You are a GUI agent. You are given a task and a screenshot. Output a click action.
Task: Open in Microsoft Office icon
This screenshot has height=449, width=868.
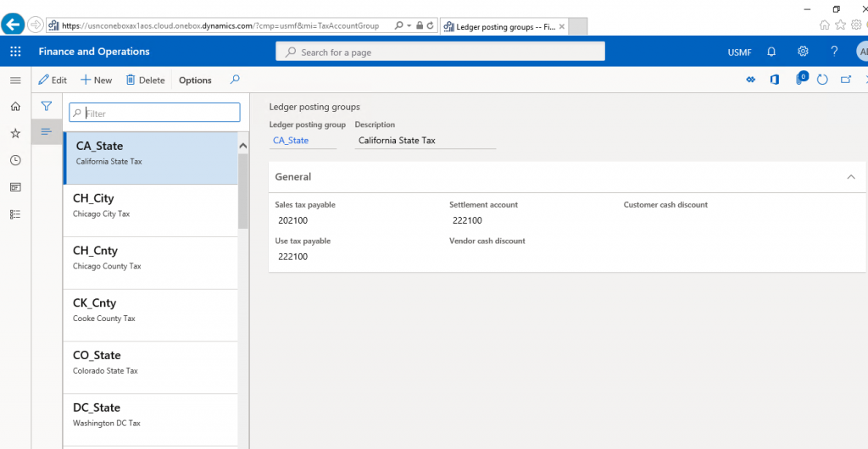pyautogui.click(x=775, y=80)
